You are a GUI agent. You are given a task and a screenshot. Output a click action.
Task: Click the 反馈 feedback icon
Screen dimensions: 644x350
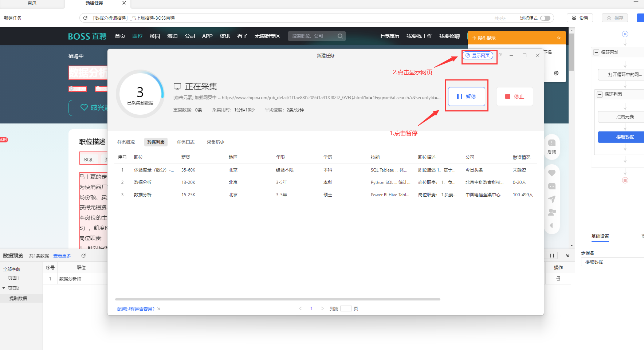point(552,146)
